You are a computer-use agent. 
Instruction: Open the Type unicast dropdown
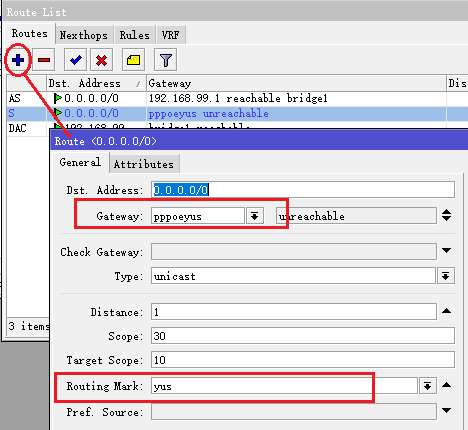(x=446, y=276)
